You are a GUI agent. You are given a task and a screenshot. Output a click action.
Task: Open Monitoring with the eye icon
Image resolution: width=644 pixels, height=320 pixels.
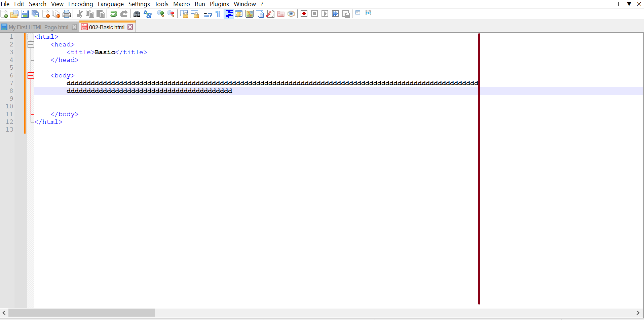point(291,14)
